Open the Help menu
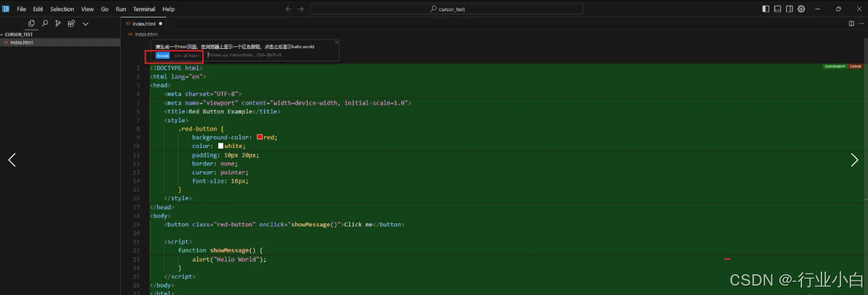 (168, 9)
